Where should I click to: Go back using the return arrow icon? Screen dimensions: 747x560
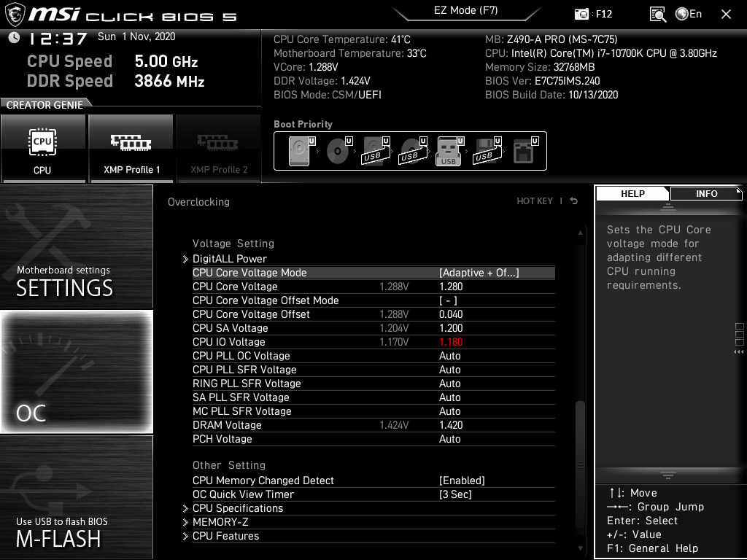tap(573, 201)
